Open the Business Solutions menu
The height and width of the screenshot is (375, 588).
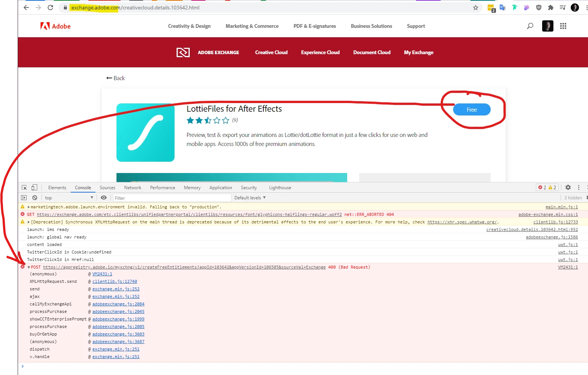[372, 26]
